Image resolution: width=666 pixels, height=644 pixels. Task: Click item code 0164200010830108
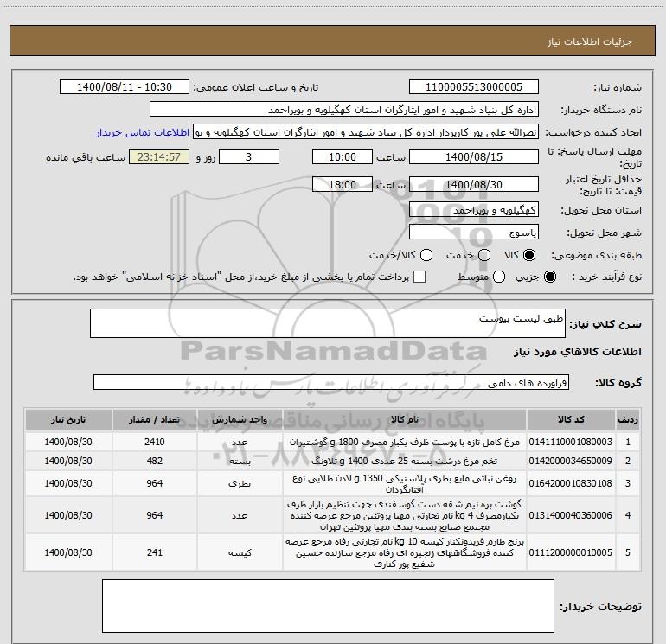click(x=571, y=483)
